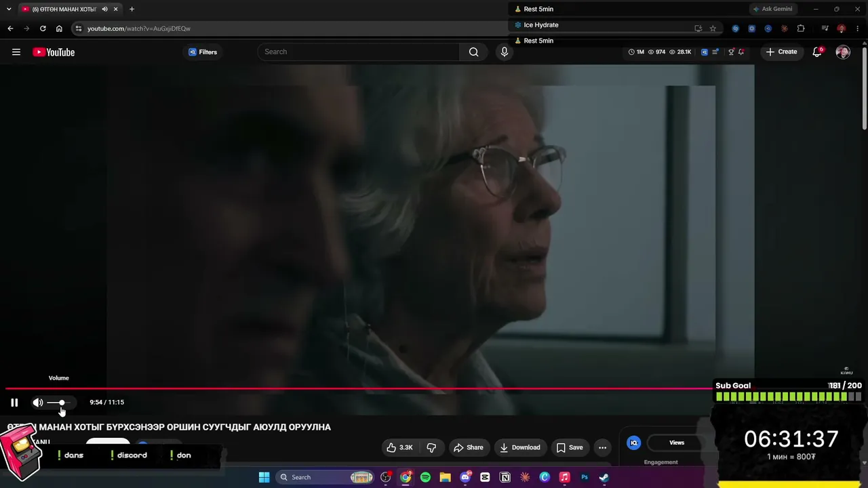Close the YouTube browser tab
The image size is (868, 488).
(117, 9)
